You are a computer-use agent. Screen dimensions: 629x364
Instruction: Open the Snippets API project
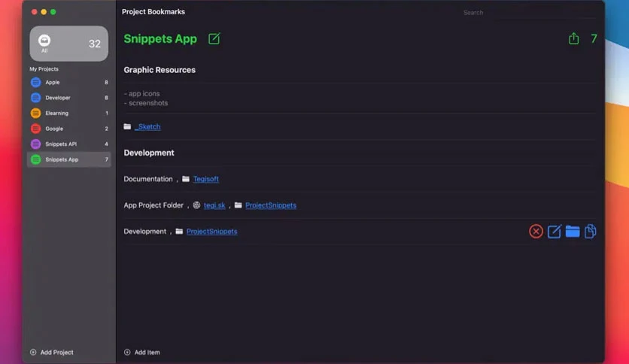pyautogui.click(x=69, y=144)
